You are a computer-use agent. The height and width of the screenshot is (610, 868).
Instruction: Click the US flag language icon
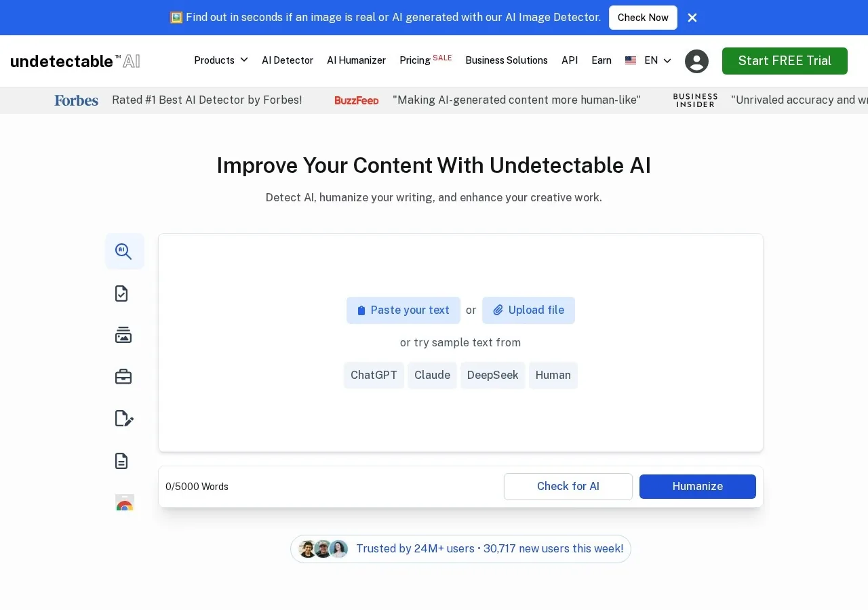click(x=631, y=60)
